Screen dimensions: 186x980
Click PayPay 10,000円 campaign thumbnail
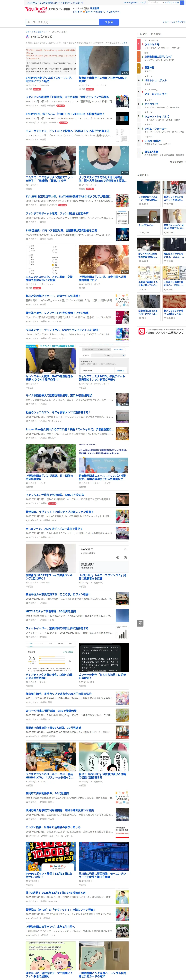point(51,856)
